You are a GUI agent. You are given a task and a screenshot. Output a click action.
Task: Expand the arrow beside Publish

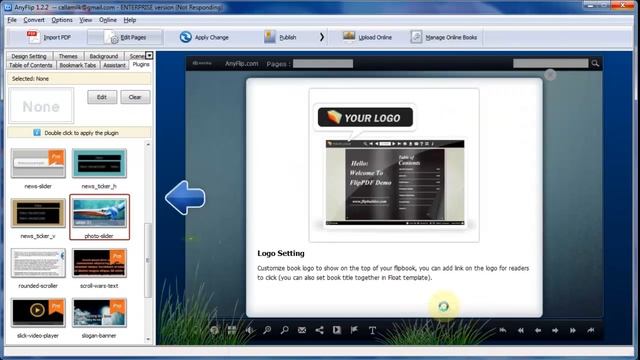click(322, 37)
